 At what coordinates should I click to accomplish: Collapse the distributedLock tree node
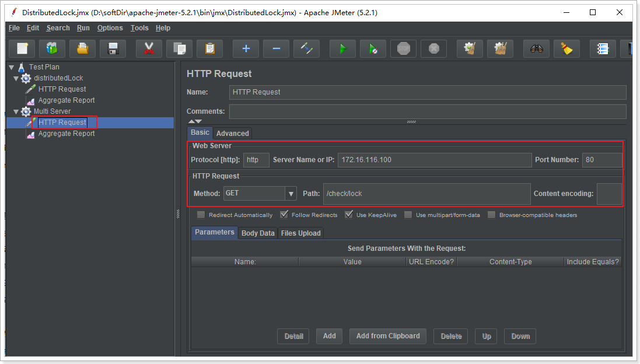coord(16,78)
